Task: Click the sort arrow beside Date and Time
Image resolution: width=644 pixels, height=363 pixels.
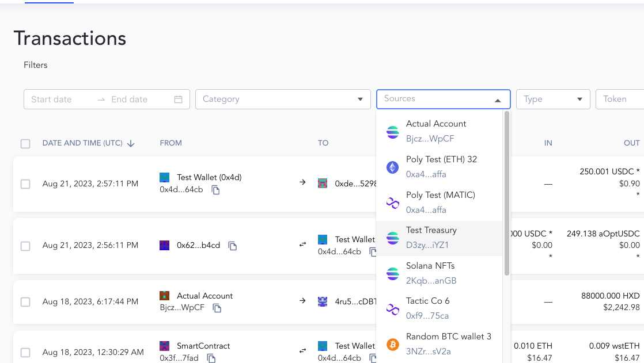Action: [131, 143]
